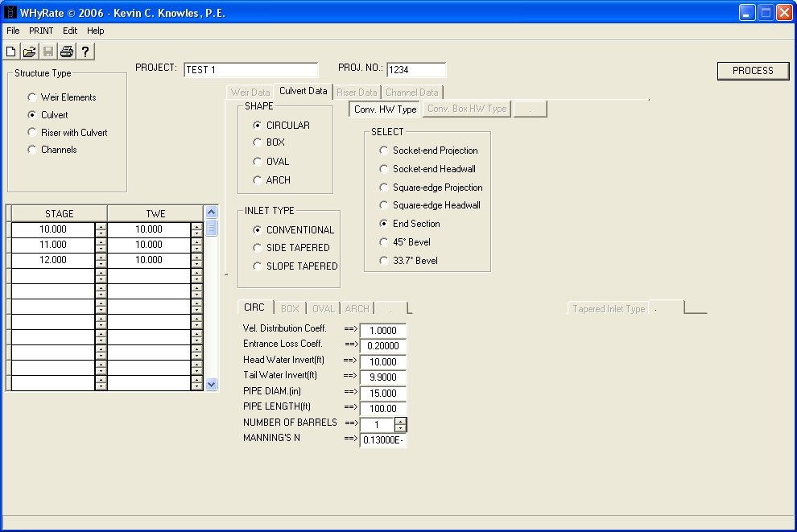The height and width of the screenshot is (532, 797).
Task: Click the Help question mark icon
Action: [x=85, y=52]
